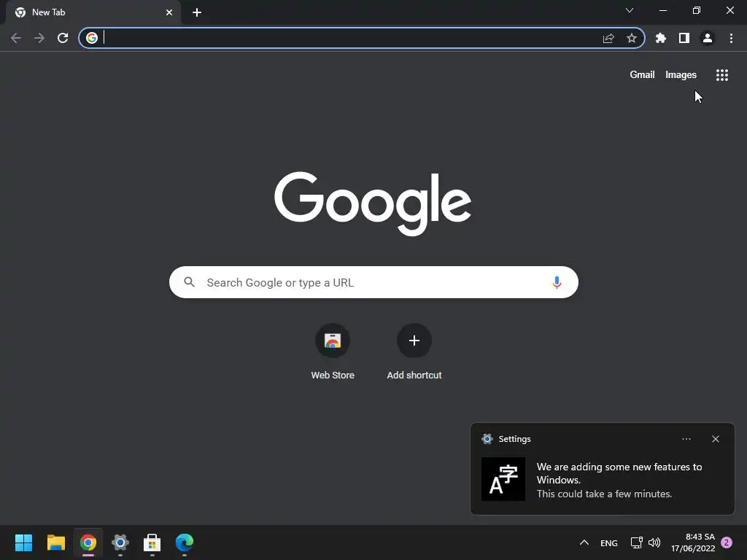Open Microsoft Store from the taskbar
Viewport: 747px width, 560px height.
click(152, 542)
